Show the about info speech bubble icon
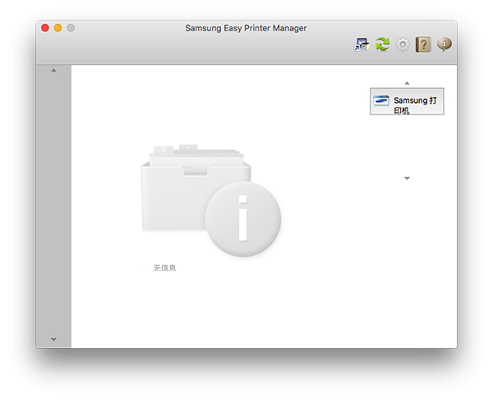The width and height of the screenshot is (493, 400). tap(444, 44)
